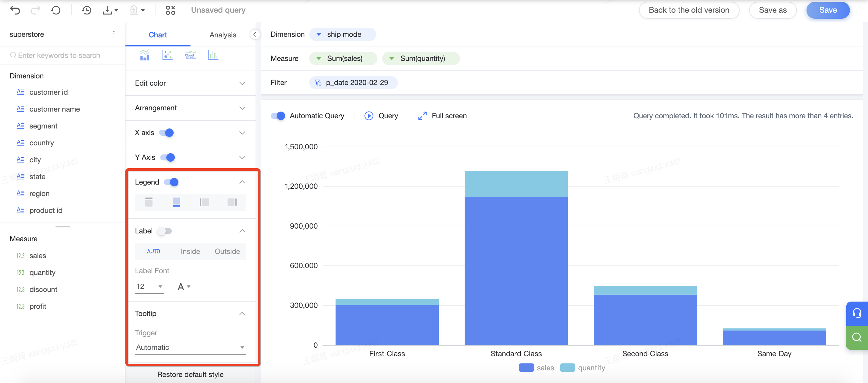Click the greyed redo arrow icon
Image resolution: width=868 pixels, height=383 pixels.
click(x=35, y=10)
